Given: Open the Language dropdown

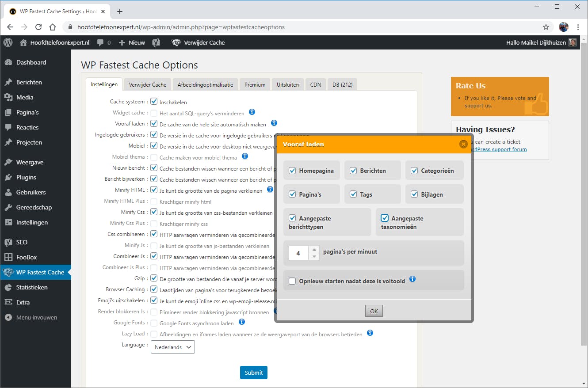Looking at the screenshot, I should click(173, 347).
